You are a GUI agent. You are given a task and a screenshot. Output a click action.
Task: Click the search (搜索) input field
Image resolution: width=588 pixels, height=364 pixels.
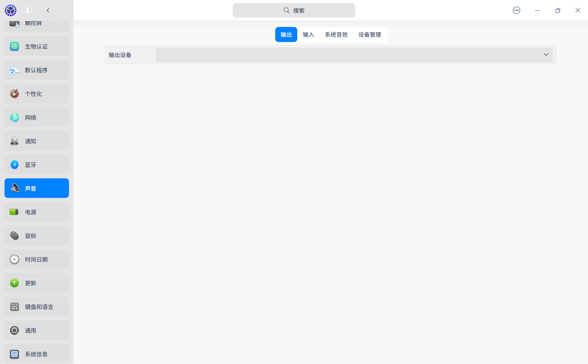(x=294, y=10)
